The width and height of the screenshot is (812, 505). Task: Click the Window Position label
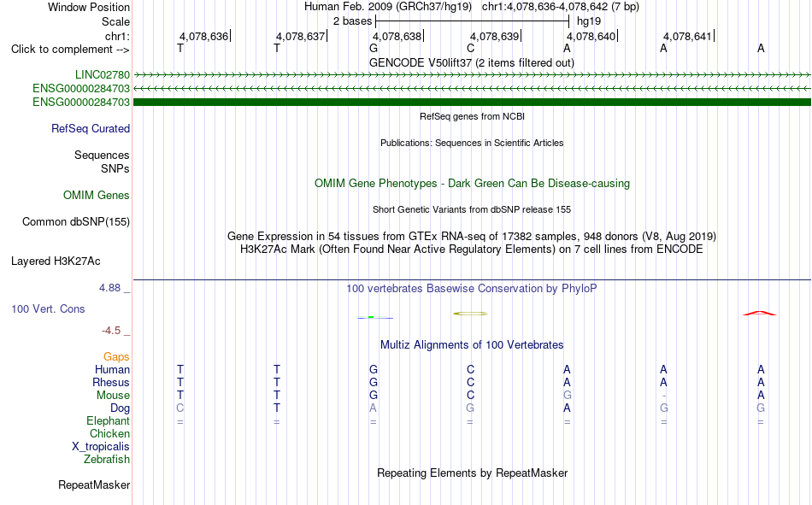click(x=89, y=7)
